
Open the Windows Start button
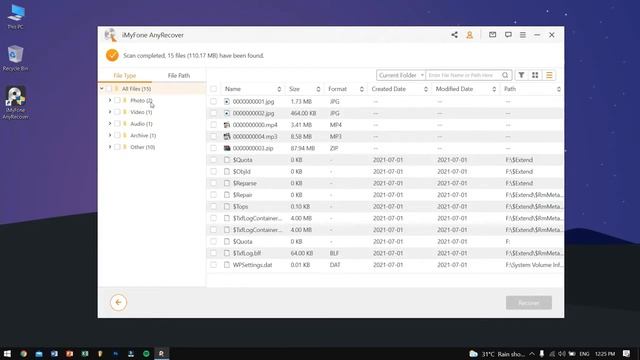click(x=7, y=353)
